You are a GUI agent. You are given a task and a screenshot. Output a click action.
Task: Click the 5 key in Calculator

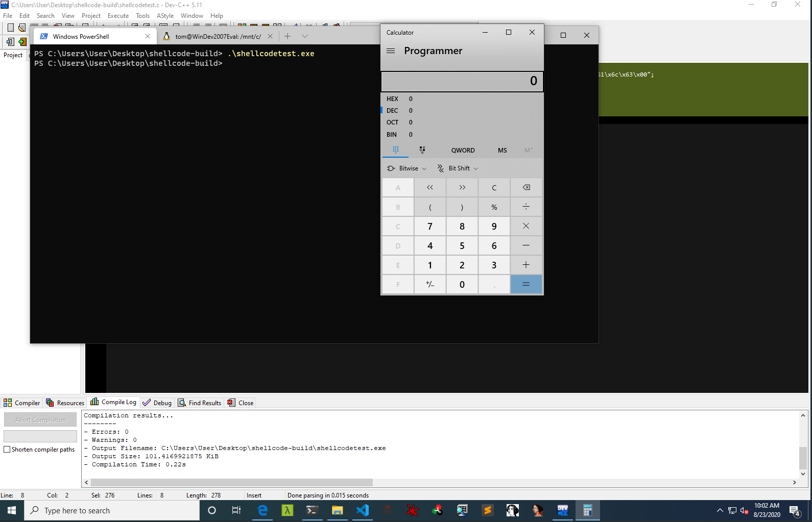pyautogui.click(x=462, y=245)
